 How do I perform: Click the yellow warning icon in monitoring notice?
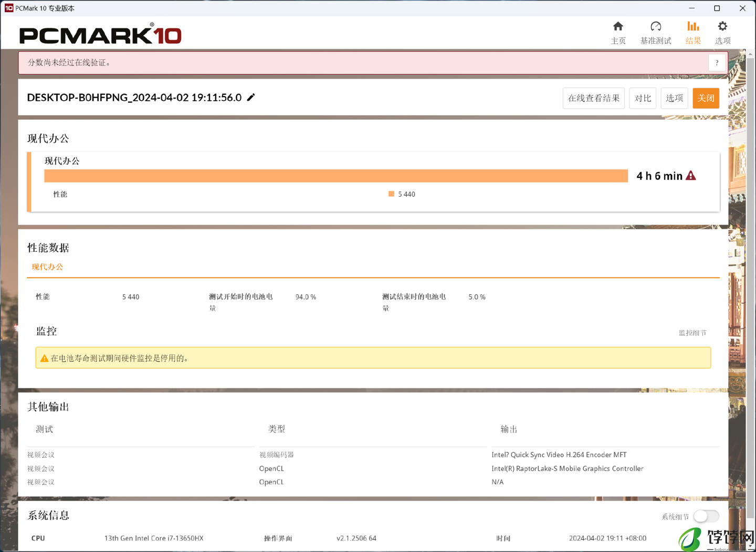[45, 358]
